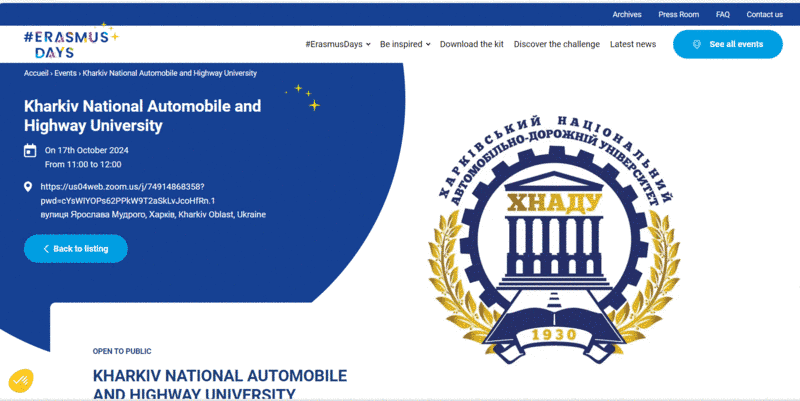Image resolution: width=800 pixels, height=401 pixels.
Task: Click the OPEN TO PUBLIC label
Action: pyautogui.click(x=122, y=352)
